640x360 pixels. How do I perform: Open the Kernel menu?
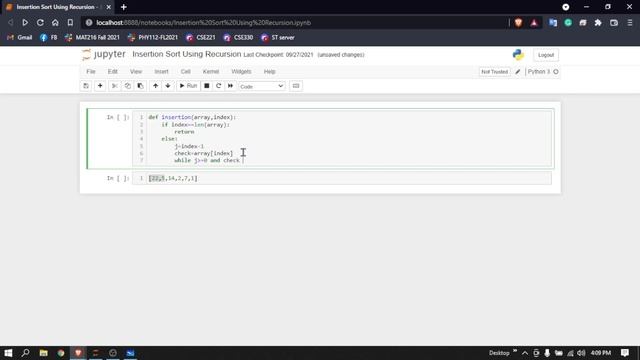(x=211, y=71)
